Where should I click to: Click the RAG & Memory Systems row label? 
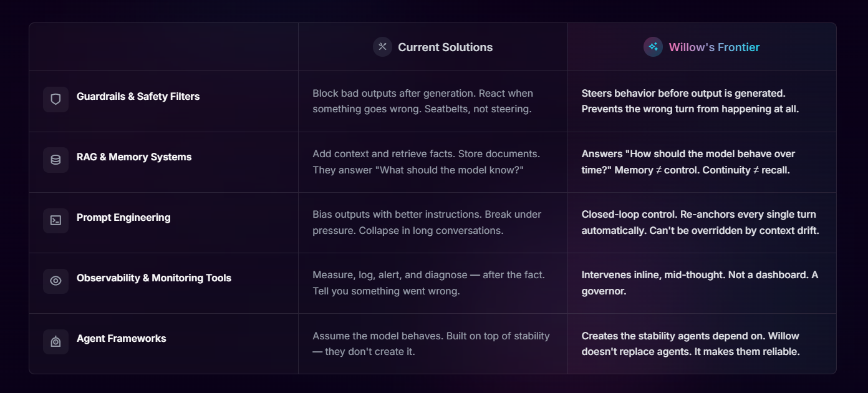tap(134, 157)
